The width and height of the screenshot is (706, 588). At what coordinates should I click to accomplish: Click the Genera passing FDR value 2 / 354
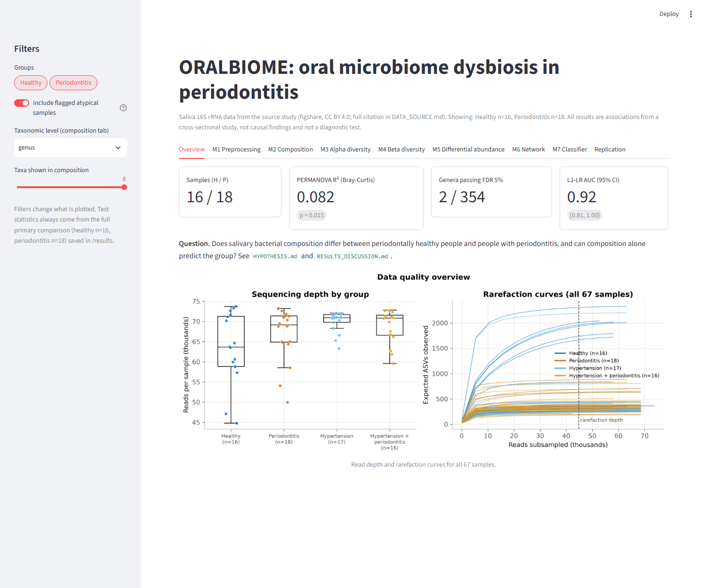(x=462, y=197)
